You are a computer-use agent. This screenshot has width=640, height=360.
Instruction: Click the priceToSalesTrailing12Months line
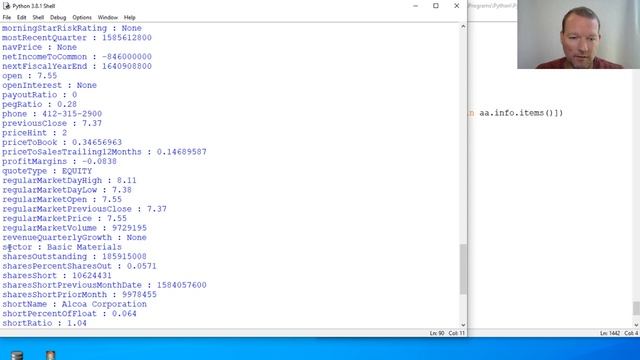coord(104,152)
